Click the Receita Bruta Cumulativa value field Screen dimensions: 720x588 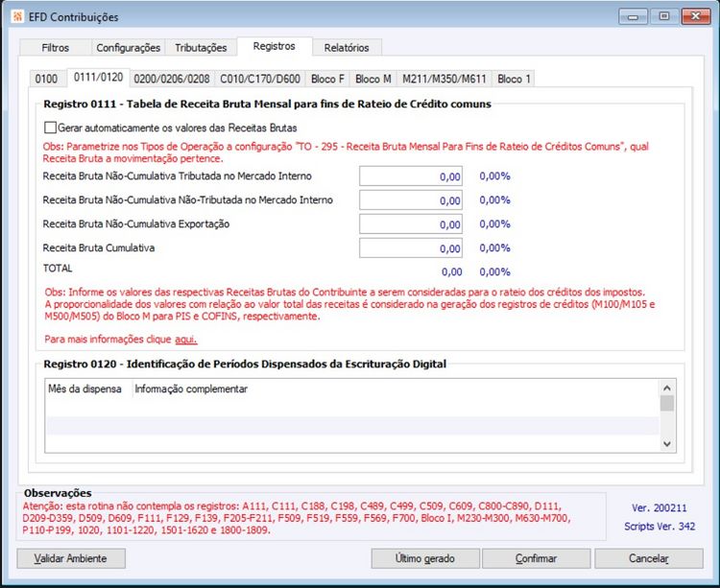pos(411,248)
